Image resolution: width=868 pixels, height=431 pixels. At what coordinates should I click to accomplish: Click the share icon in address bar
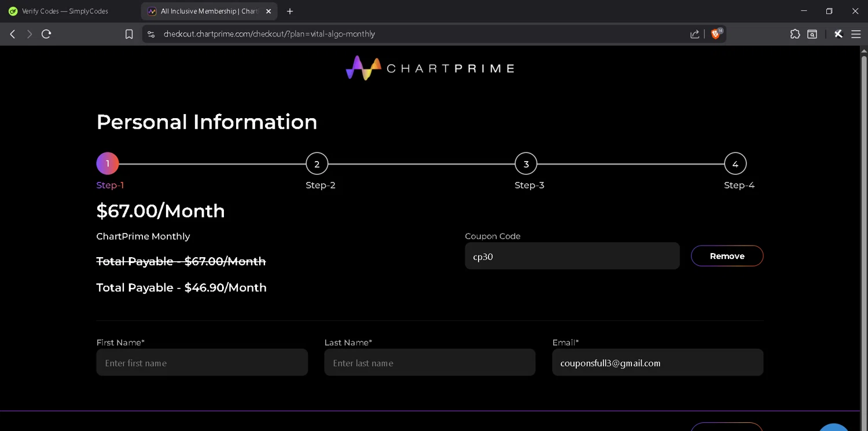coord(694,34)
